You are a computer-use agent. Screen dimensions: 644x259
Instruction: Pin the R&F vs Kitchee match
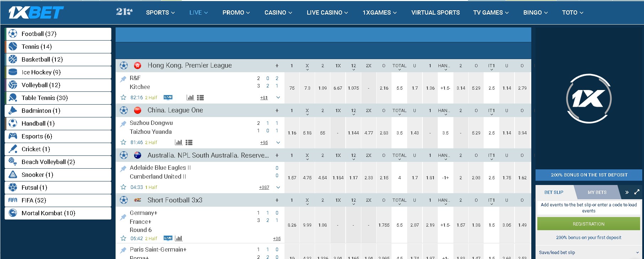coord(123,79)
